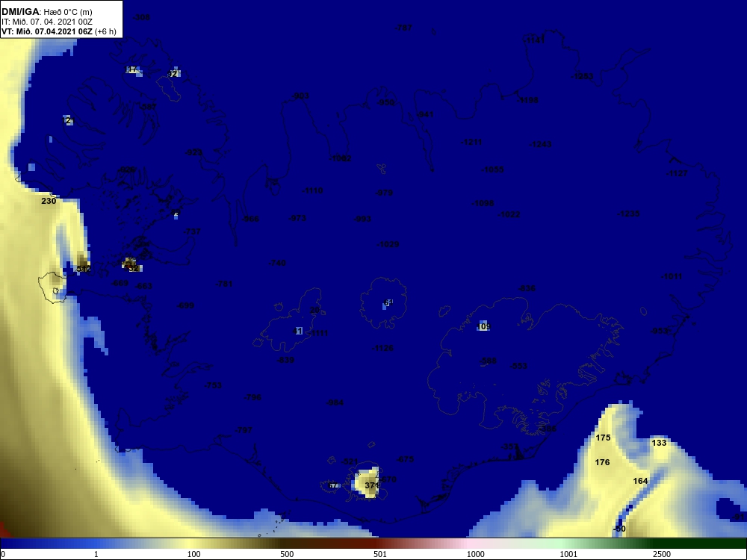The image size is (747, 560).
Task: Click the -740 map value
Action: click(x=277, y=264)
